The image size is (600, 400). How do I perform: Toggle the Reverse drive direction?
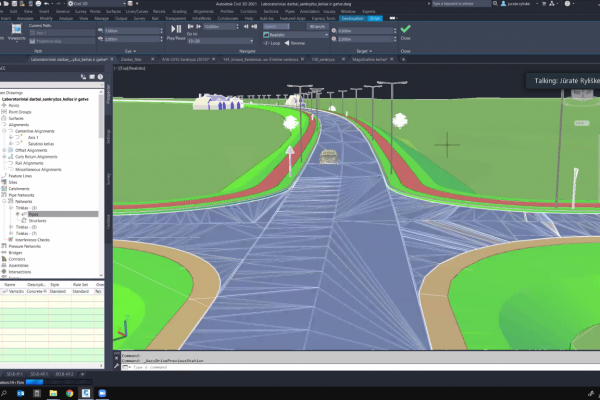coord(295,43)
